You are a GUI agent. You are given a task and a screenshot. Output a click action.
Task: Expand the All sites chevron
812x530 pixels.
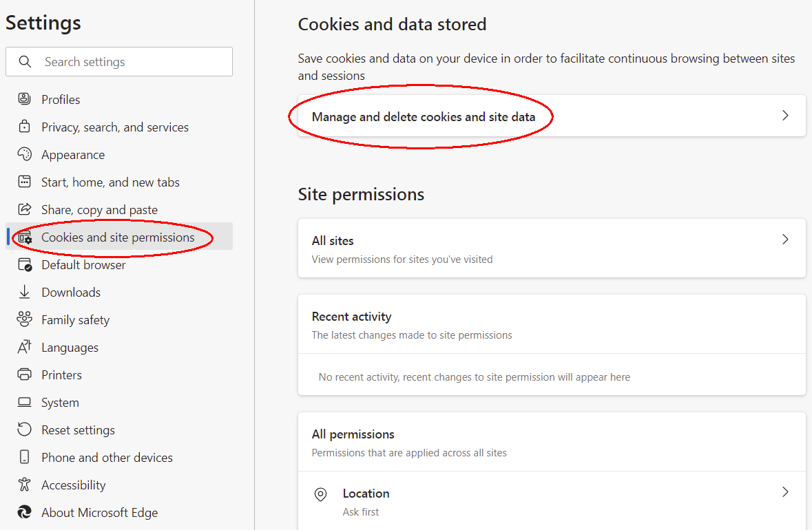[x=785, y=240]
